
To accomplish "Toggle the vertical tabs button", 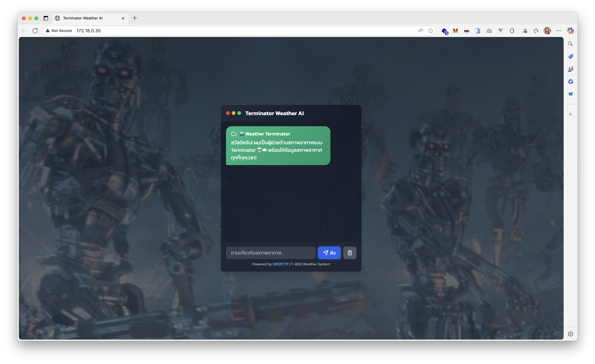I will 46,18.
